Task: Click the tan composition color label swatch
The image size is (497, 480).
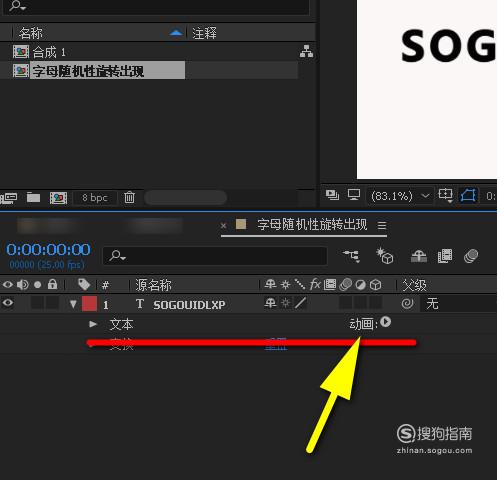Action: [241, 224]
